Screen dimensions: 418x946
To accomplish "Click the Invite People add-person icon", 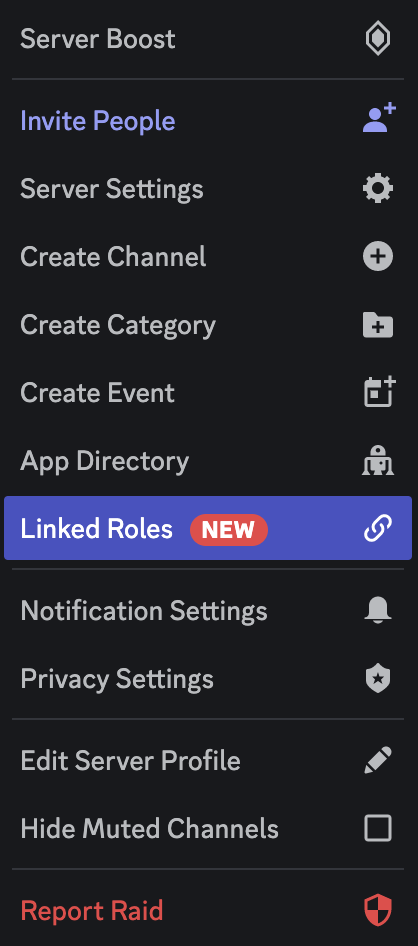I will (379, 119).
